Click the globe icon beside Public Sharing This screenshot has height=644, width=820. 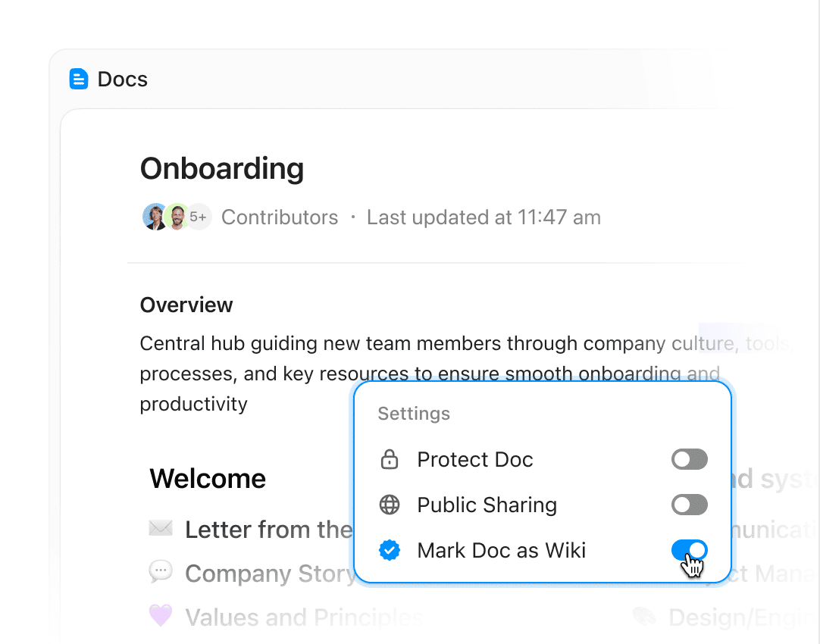click(x=389, y=505)
